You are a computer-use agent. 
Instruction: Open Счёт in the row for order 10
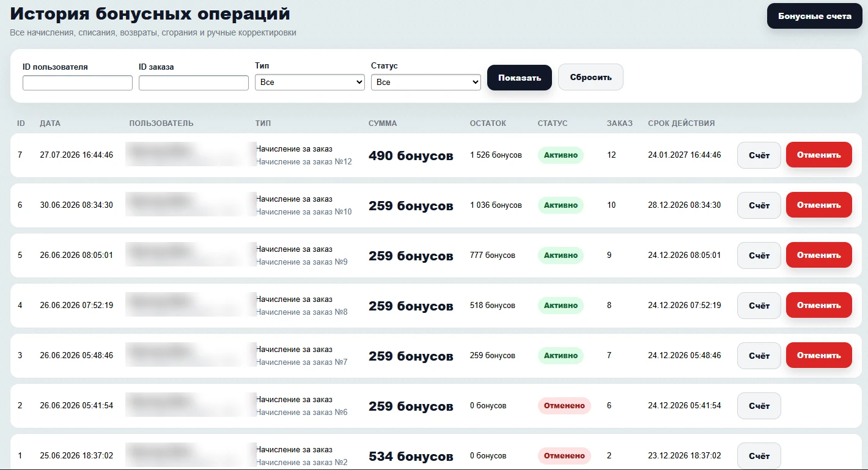click(759, 205)
